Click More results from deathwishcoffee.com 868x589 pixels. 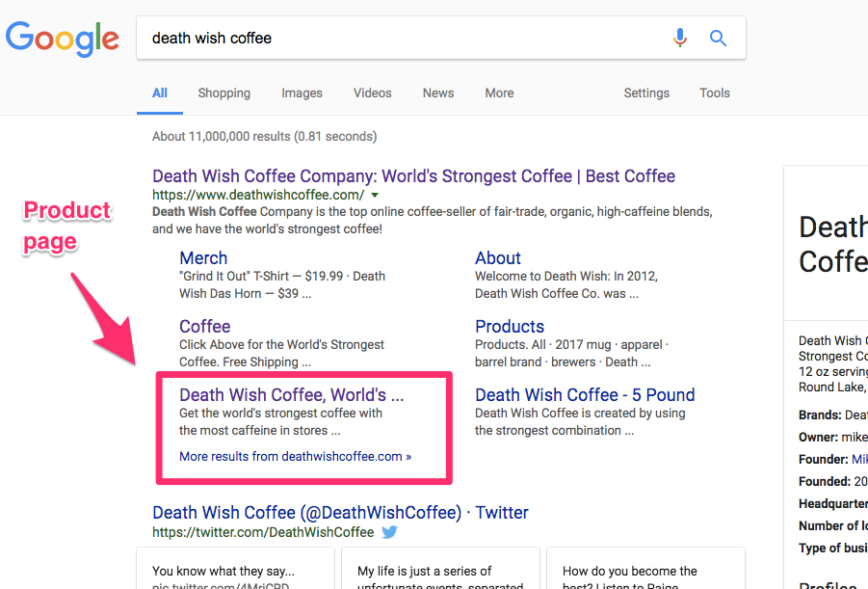tap(293, 456)
